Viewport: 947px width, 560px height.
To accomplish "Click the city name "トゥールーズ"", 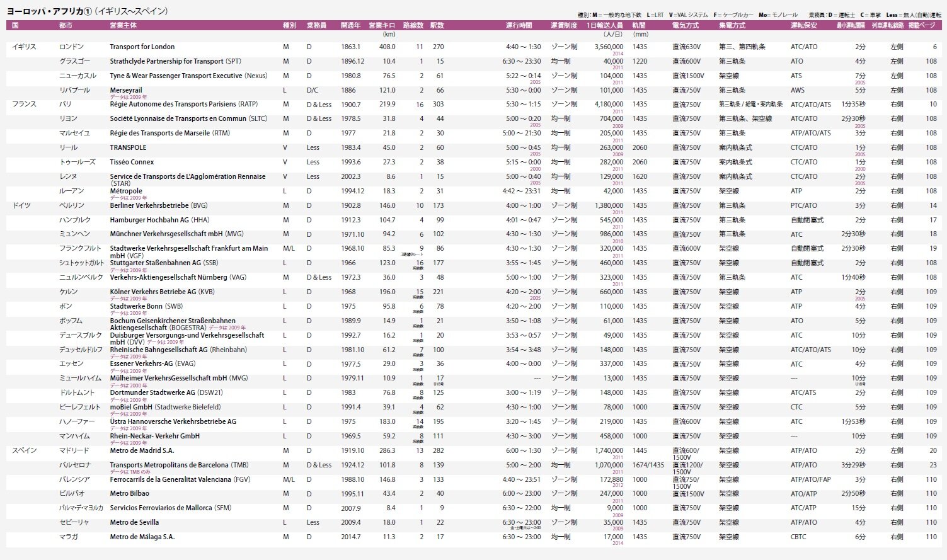I will coord(77,163).
